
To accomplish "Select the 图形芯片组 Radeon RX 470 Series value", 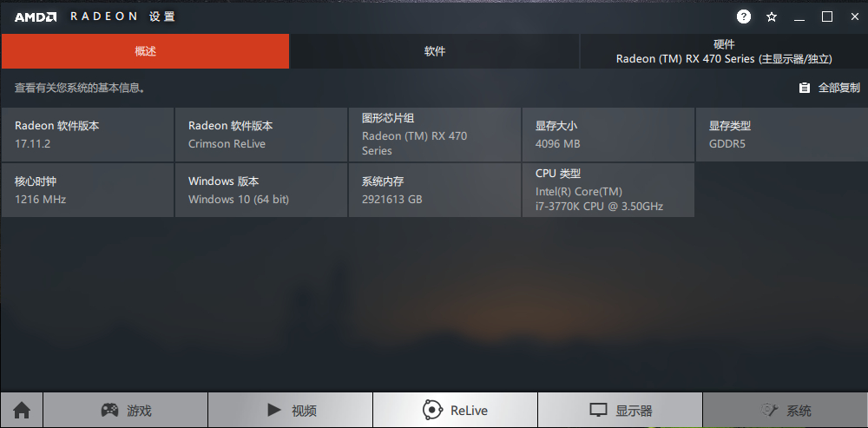I will pyautogui.click(x=415, y=143).
